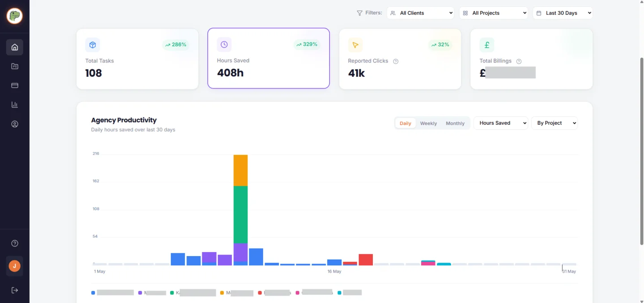Viewport: 644px width, 303px height.
Task: Select the Total Tasks card
Action: coord(137,59)
